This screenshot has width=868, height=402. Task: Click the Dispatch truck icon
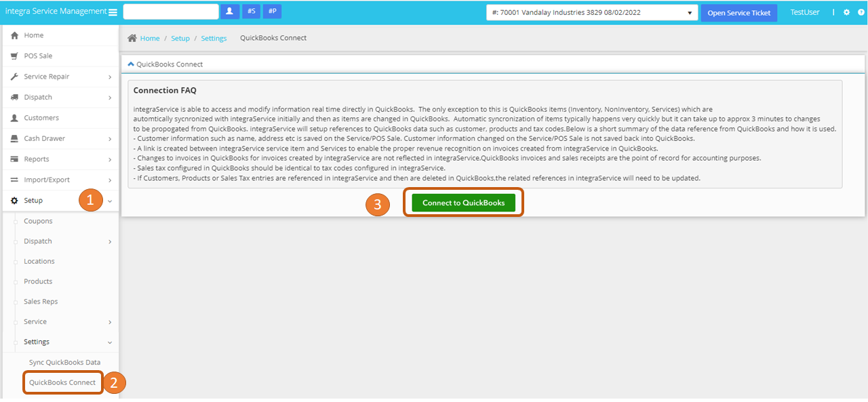[x=15, y=97]
